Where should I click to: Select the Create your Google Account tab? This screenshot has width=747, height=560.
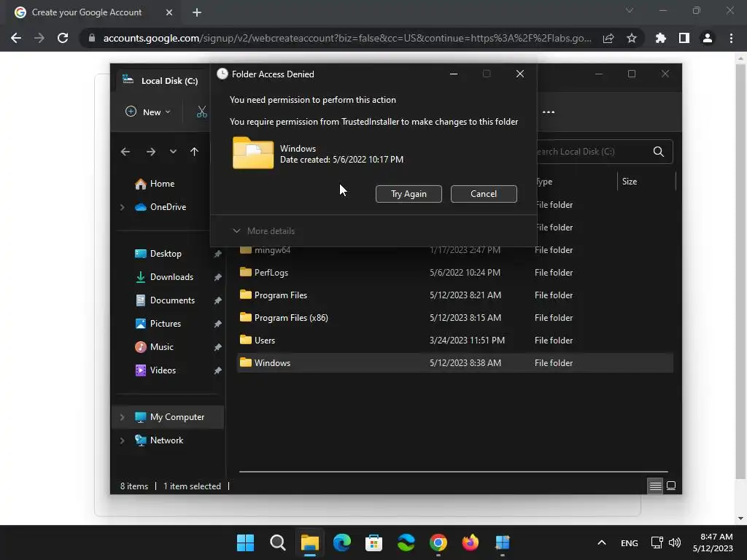(x=87, y=12)
